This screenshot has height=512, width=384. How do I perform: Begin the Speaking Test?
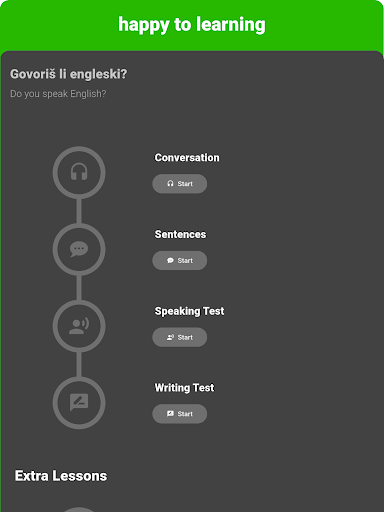pos(180,337)
